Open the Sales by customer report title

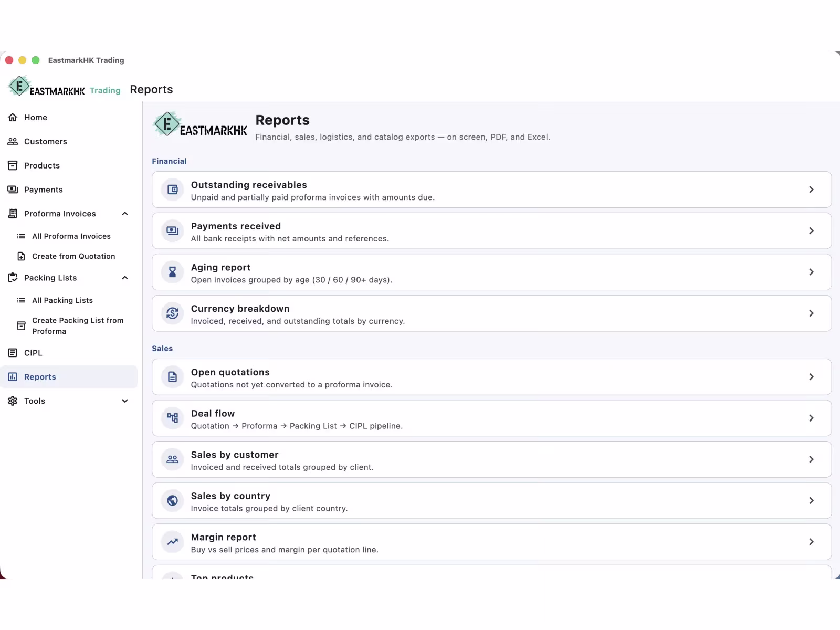click(x=234, y=455)
